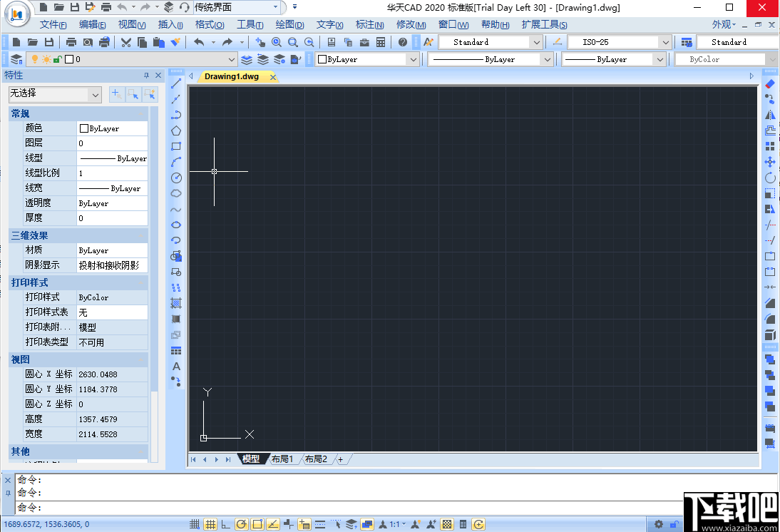Viewport: 780px width, 532px height.
Task: Open the ByLayer lineweight dropdown
Action: pyautogui.click(x=614, y=59)
